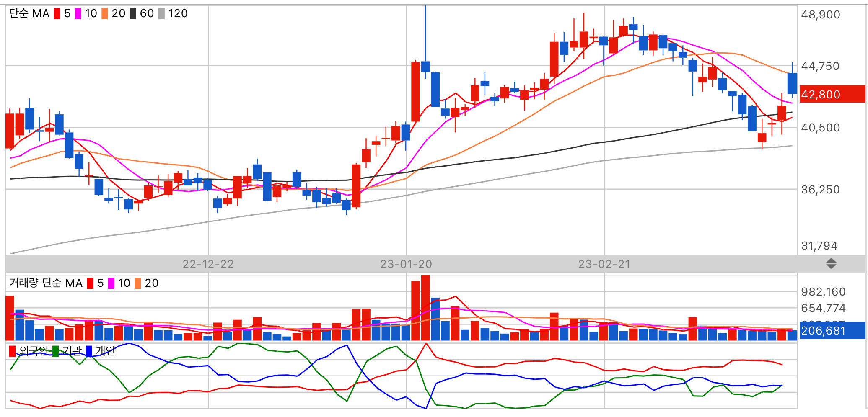The height and width of the screenshot is (417, 868).
Task: Click the 23-01-20 date label
Action: coord(406,264)
